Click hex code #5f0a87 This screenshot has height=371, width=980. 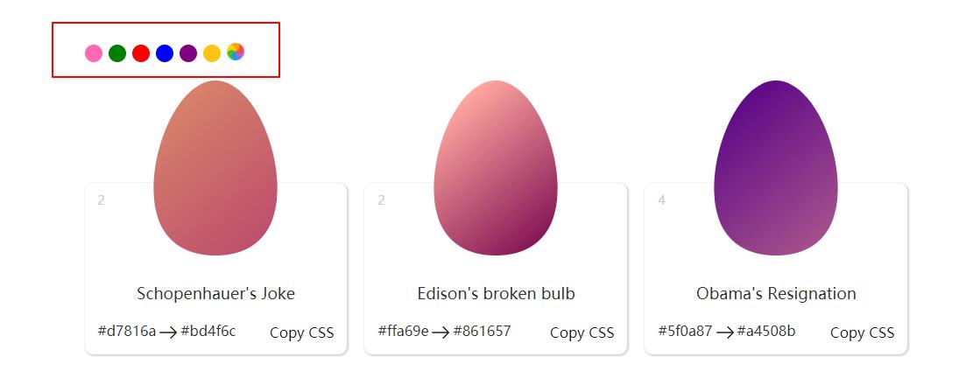click(x=685, y=331)
